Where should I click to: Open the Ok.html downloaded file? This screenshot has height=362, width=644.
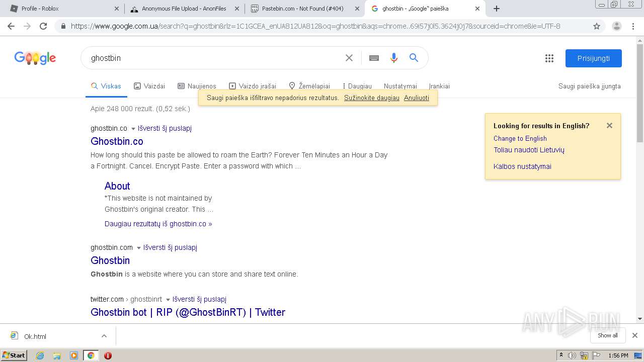coord(35,336)
